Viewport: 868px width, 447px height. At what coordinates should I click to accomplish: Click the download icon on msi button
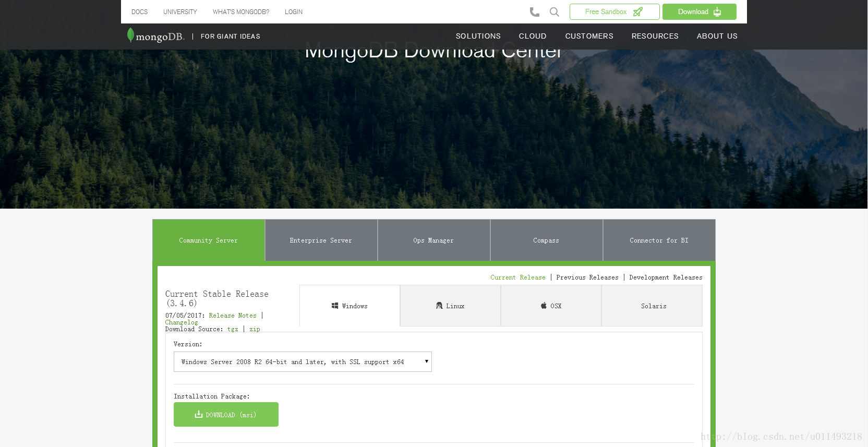pos(199,414)
